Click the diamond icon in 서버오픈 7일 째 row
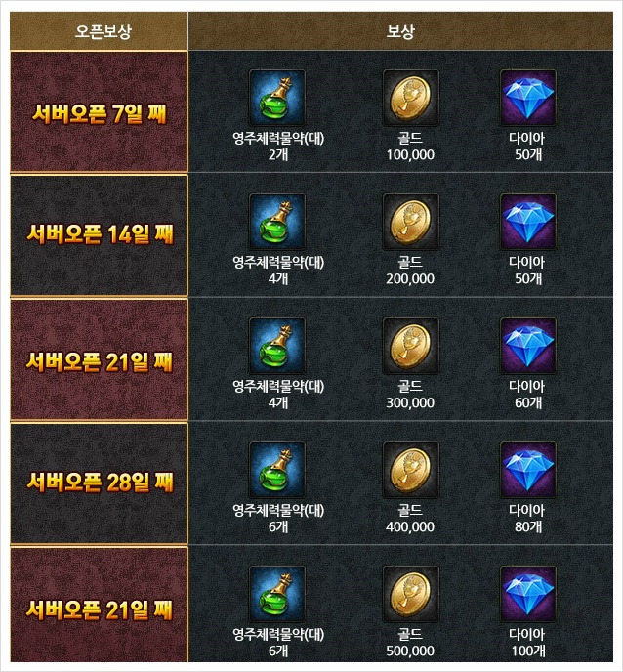The image size is (623, 672). (x=528, y=98)
